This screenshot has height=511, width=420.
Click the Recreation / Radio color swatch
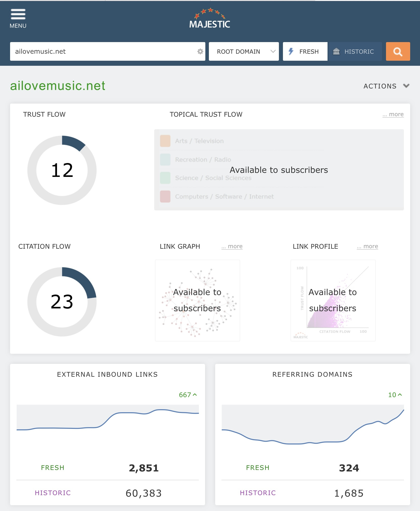165,159
